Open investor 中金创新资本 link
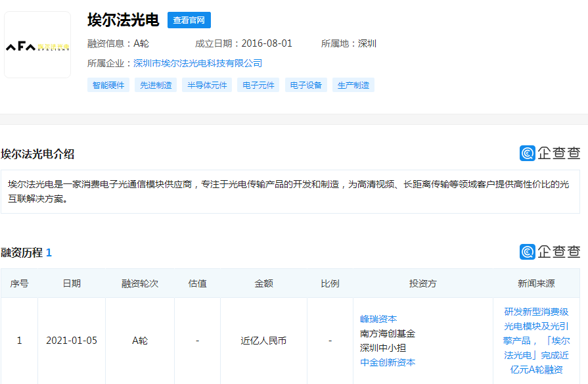This screenshot has height=384, width=588. coord(388,362)
